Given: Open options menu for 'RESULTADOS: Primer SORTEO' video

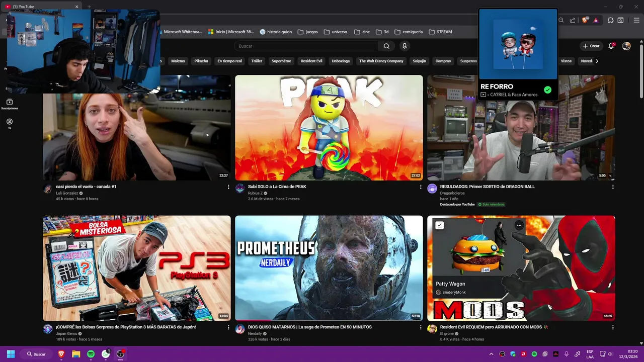Looking at the screenshot, I should (x=613, y=187).
